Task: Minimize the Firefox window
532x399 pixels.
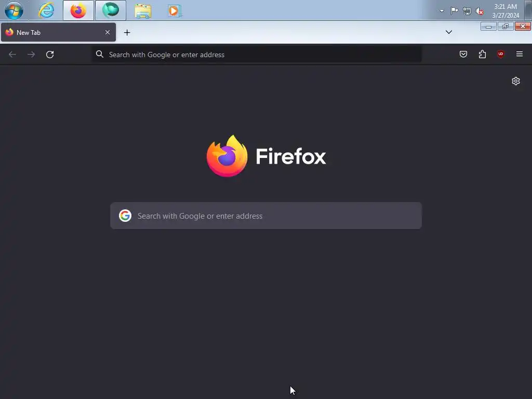Action: [x=488, y=26]
